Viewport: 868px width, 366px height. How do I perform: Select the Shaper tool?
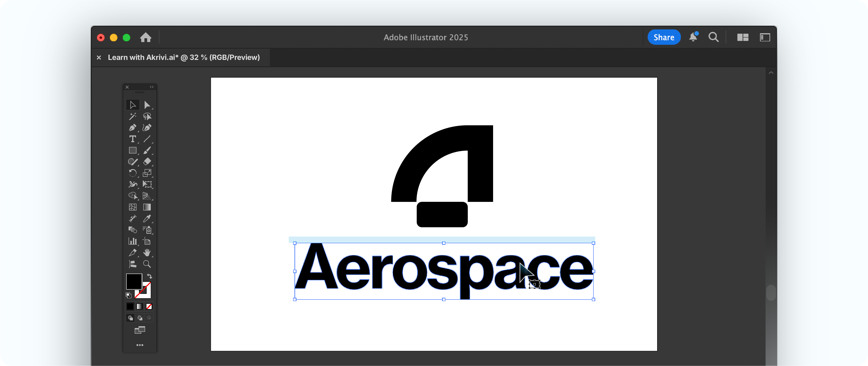coord(132,162)
